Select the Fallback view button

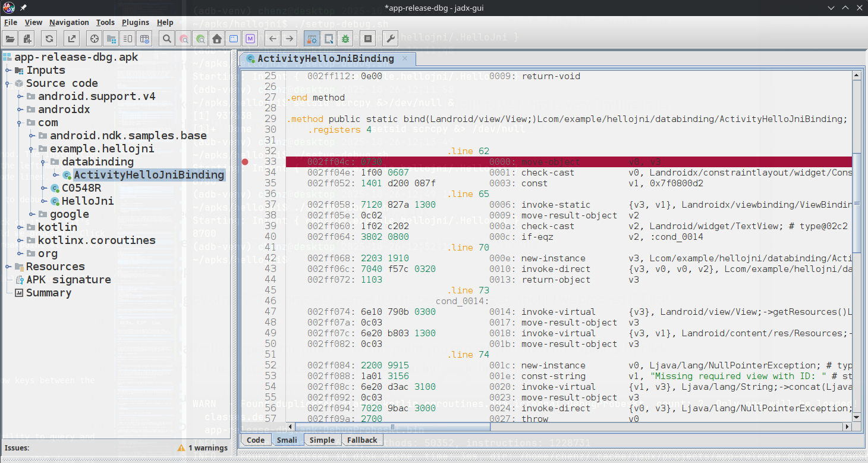tap(362, 440)
